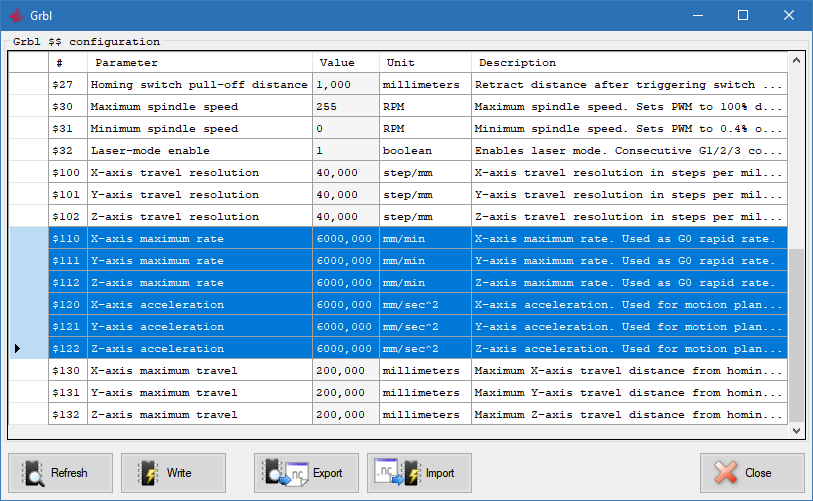Click the 'Laser-mode enable' parameter text
Viewport: 813px width, 501px height.
[150, 150]
